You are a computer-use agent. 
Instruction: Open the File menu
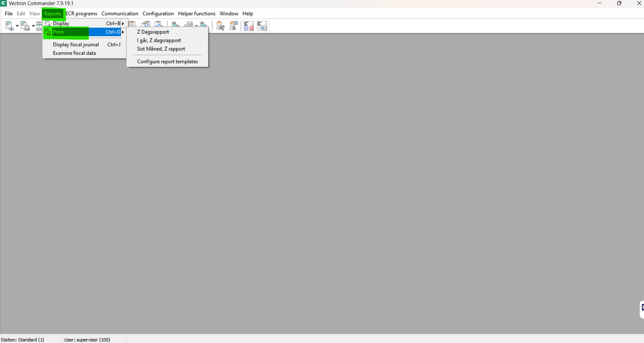click(9, 14)
